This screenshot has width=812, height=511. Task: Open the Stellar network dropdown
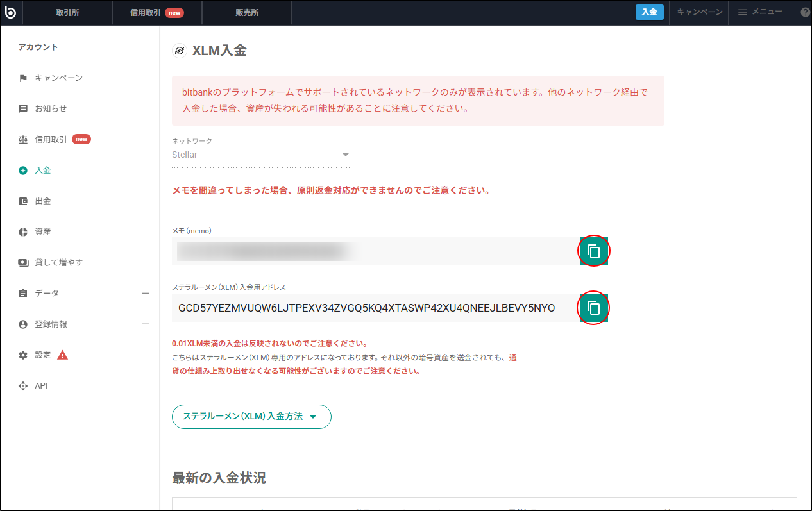point(260,154)
